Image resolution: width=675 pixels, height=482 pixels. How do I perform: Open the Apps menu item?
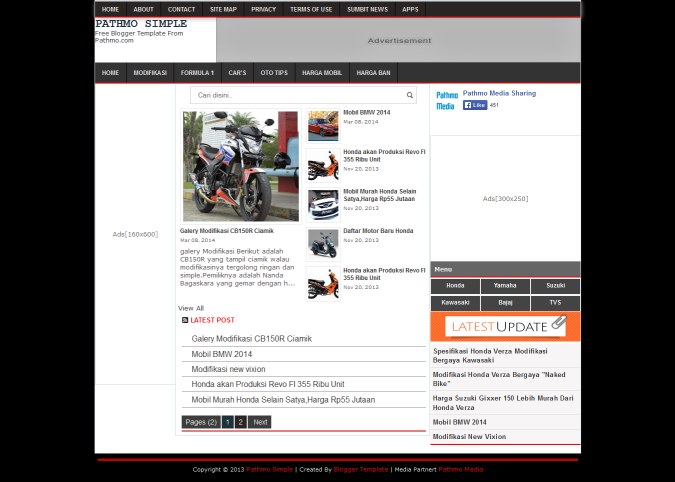tap(410, 9)
